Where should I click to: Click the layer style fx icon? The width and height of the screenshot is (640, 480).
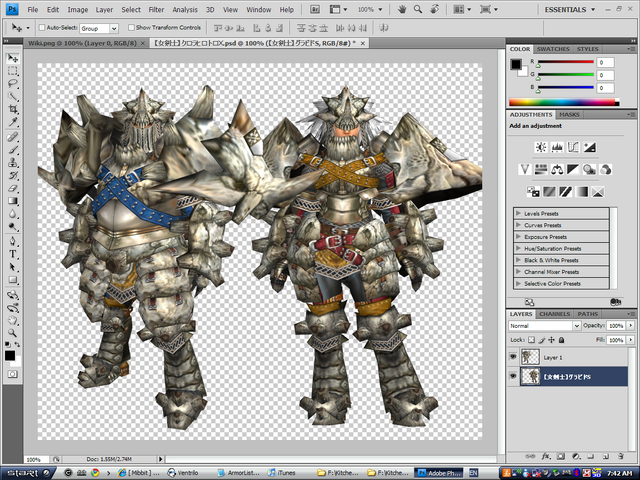(x=546, y=456)
